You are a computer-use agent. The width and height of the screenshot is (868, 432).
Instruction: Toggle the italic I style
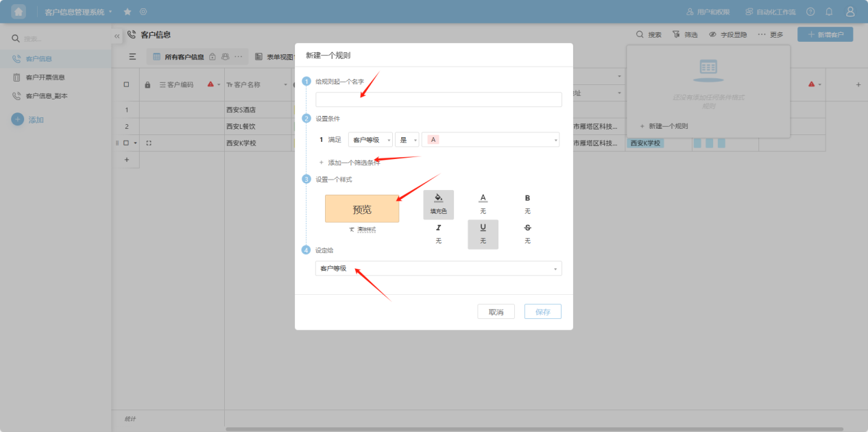[x=438, y=228]
